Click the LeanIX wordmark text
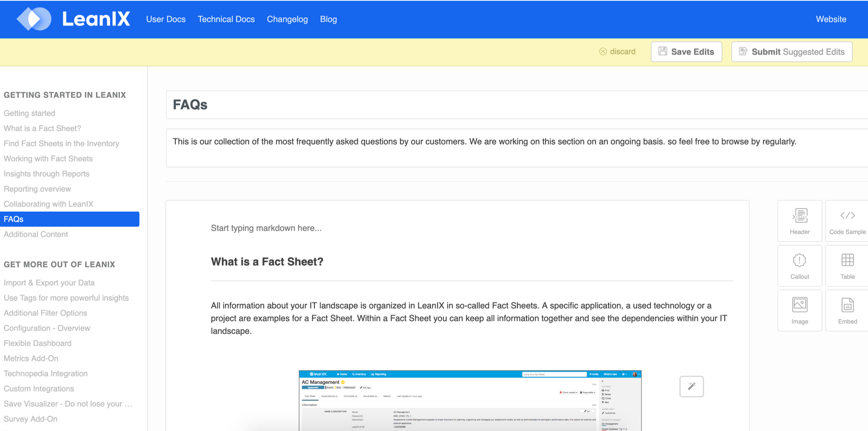Image resolution: width=868 pixels, height=431 pixels. [96, 19]
